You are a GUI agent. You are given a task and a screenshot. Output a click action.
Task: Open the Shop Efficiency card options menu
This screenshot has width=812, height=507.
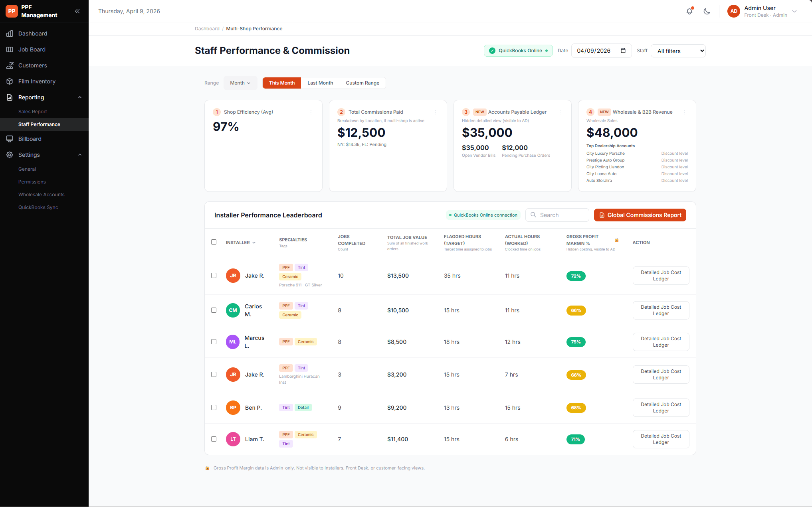tap(311, 112)
